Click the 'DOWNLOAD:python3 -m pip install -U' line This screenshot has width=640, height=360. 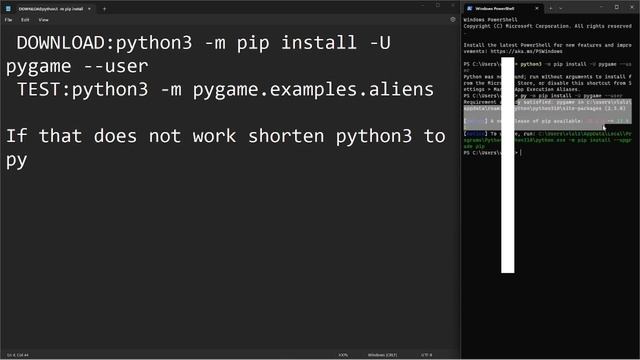click(x=203, y=43)
